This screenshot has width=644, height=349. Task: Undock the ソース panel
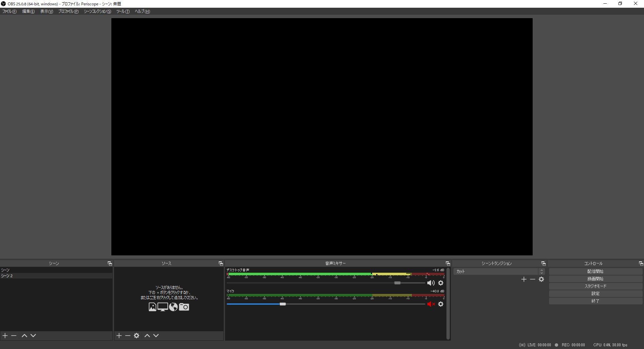coord(221,263)
